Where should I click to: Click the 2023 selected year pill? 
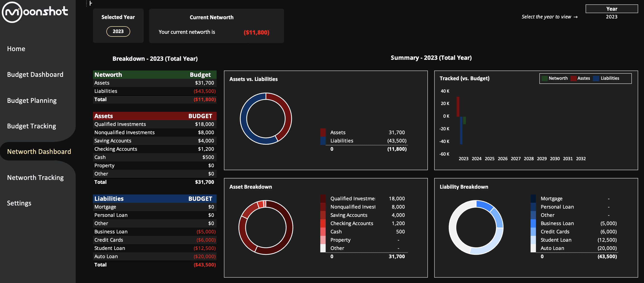[118, 31]
